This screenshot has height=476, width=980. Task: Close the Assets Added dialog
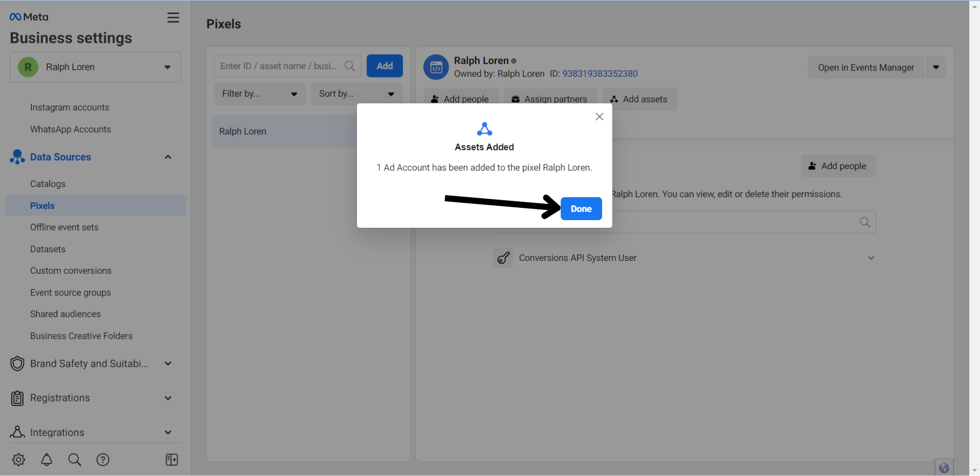coord(600,116)
